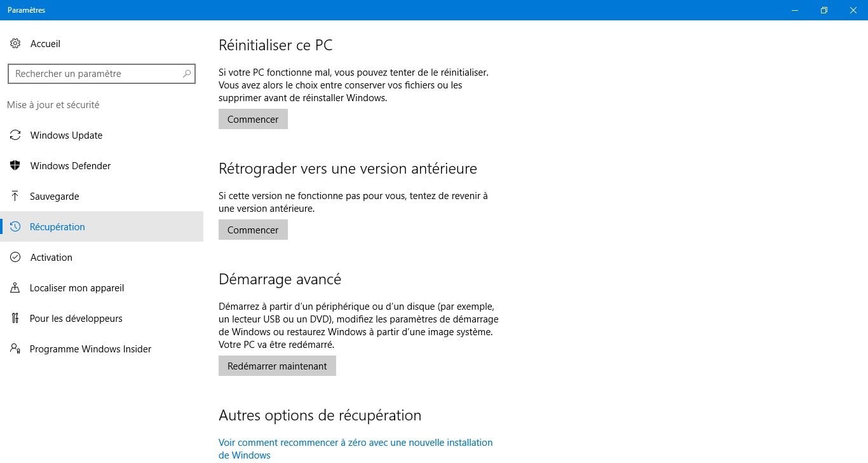
Task: Click Commencer under Rétrograder vers une version antérieure
Action: pos(253,230)
